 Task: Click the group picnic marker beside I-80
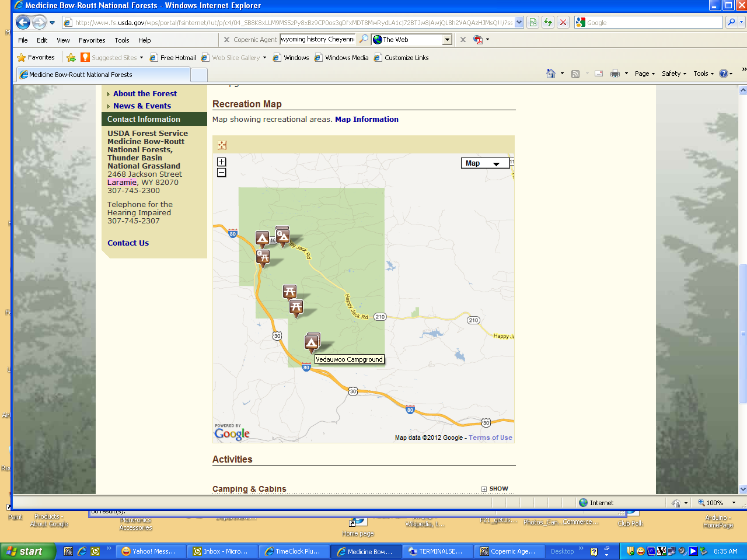tap(263, 258)
